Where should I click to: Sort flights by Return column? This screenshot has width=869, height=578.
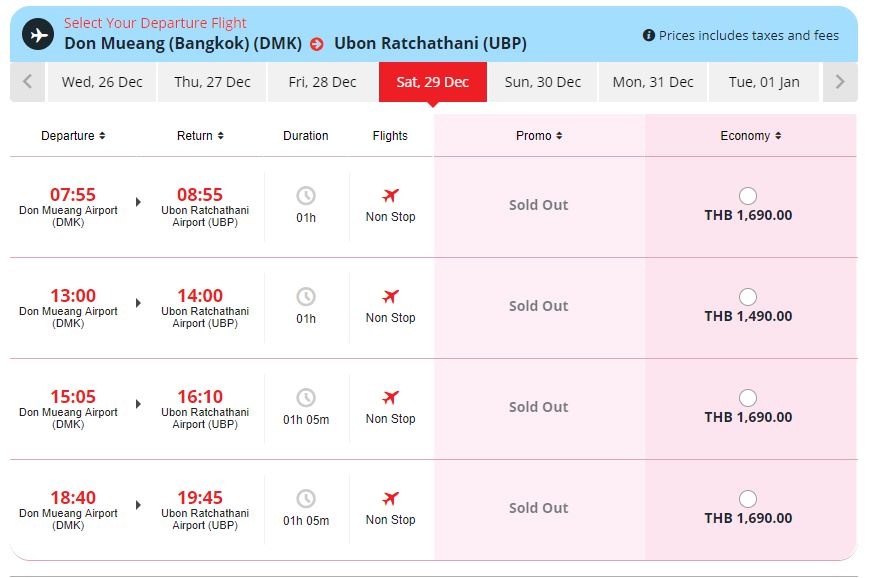click(x=200, y=136)
